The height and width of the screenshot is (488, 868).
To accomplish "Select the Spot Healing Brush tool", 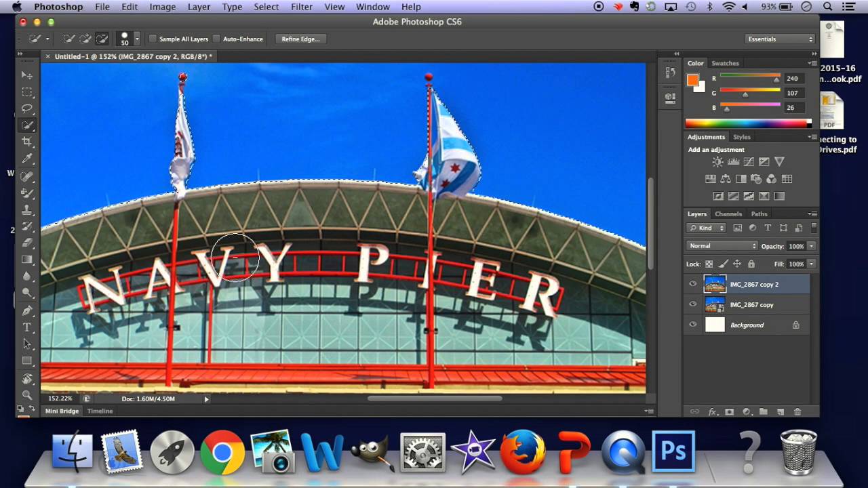I will point(27,176).
